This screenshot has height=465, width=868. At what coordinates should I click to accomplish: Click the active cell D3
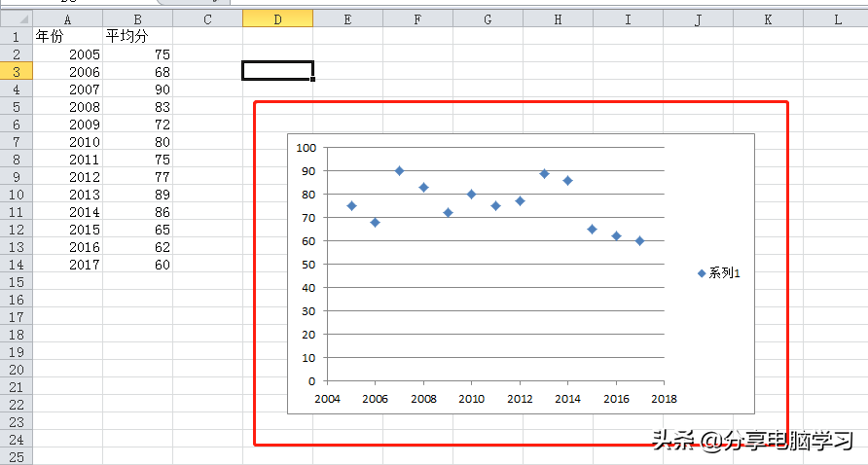[278, 71]
